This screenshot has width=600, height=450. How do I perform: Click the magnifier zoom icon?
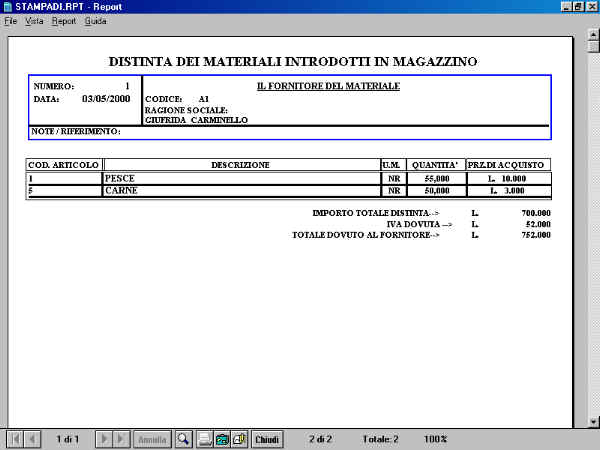pyautogui.click(x=183, y=439)
